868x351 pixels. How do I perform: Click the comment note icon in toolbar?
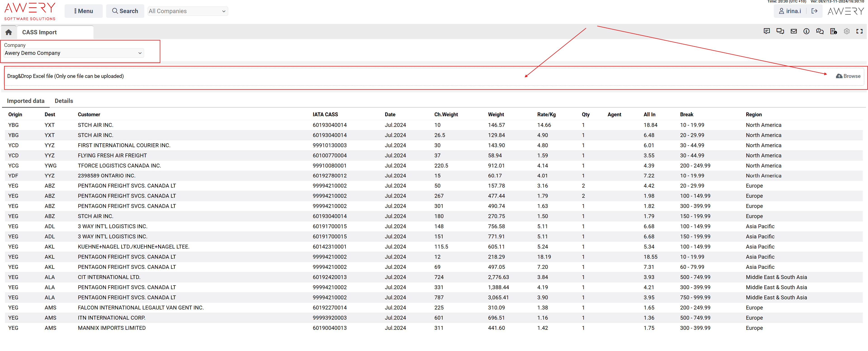[x=767, y=31]
